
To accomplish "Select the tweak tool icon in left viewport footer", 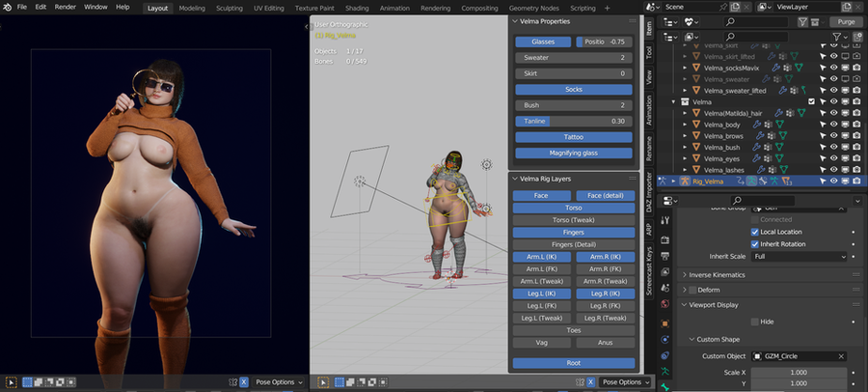I will pyautogui.click(x=11, y=382).
